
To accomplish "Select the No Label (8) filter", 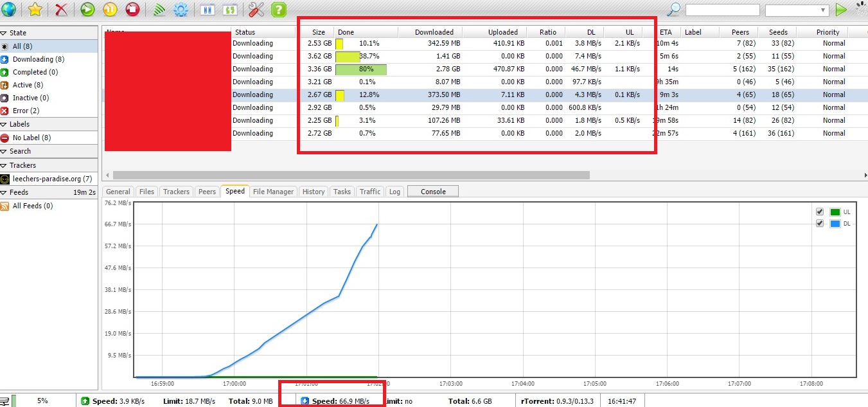I will tap(49, 138).
